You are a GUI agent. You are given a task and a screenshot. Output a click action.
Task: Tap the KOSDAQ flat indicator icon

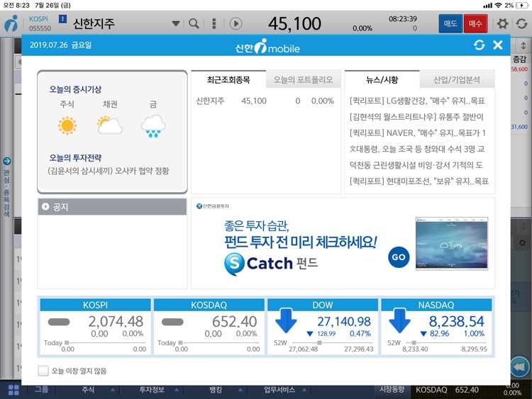tap(172, 322)
